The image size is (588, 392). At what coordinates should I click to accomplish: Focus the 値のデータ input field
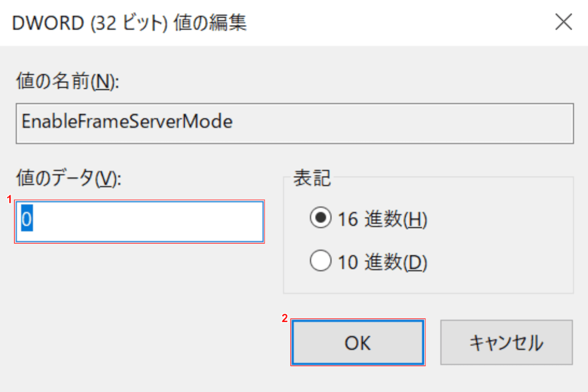[147, 221]
